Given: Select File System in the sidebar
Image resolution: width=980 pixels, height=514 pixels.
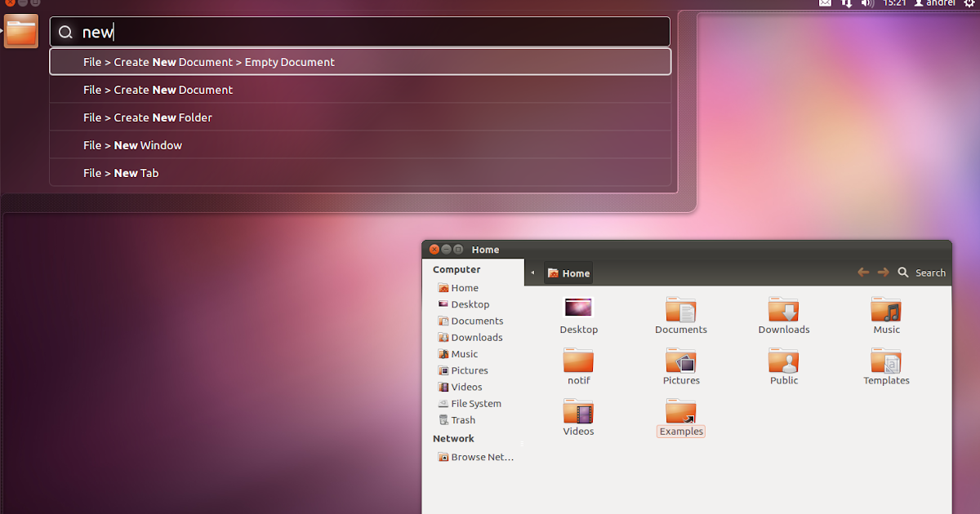Looking at the screenshot, I should (475, 403).
